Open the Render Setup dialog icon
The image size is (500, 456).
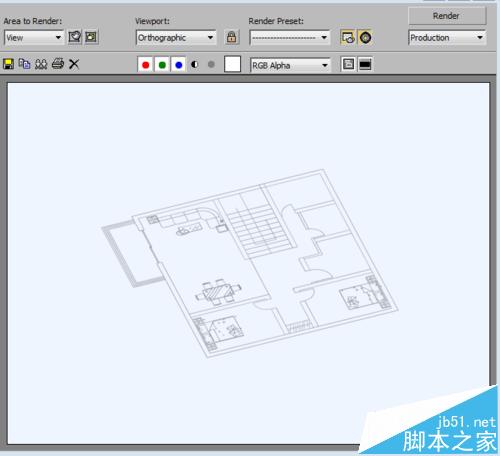click(x=348, y=37)
